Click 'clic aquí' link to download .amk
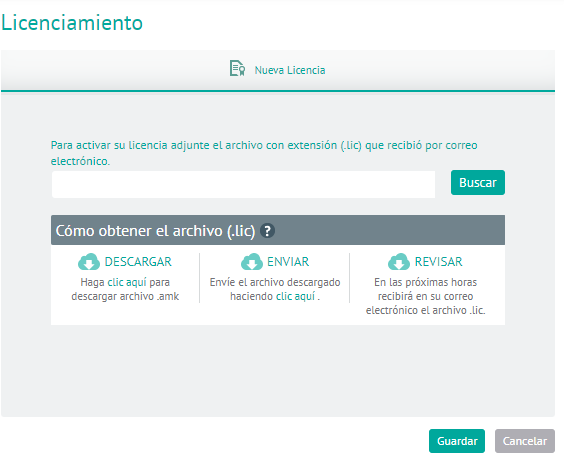The width and height of the screenshot is (564, 459). [127, 282]
